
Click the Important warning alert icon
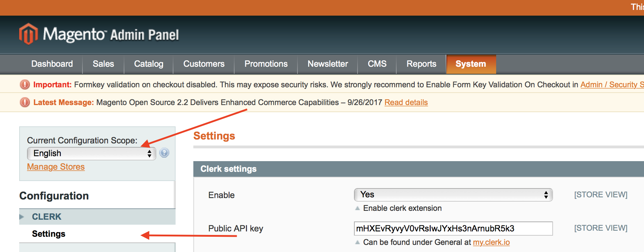(25, 84)
